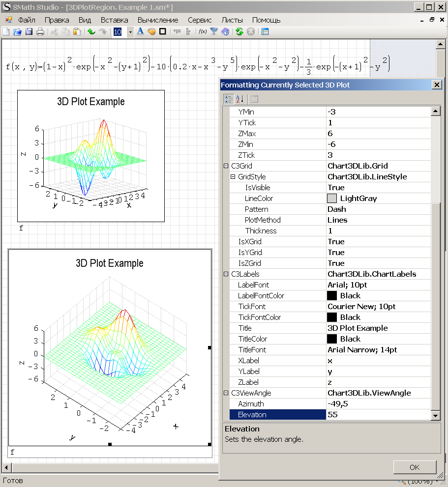The height and width of the screenshot is (487, 448).
Task: Open the f(x) insert function tool
Action: tap(202, 31)
